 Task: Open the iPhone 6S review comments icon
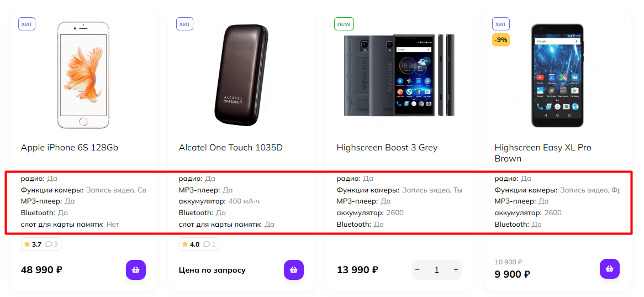[51, 244]
